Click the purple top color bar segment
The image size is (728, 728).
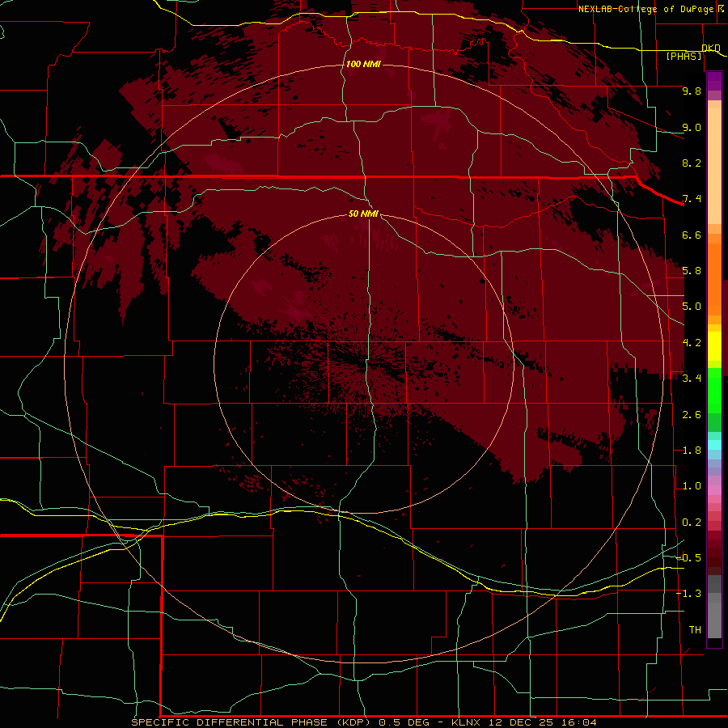click(x=714, y=81)
